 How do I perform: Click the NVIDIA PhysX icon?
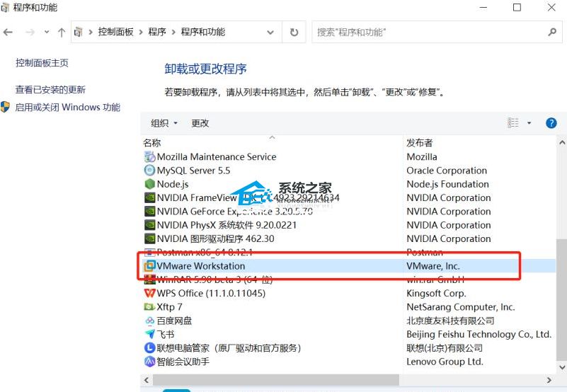tap(149, 225)
